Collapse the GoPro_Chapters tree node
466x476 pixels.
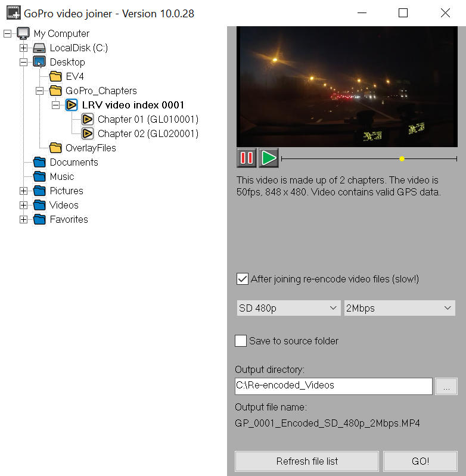[39, 91]
